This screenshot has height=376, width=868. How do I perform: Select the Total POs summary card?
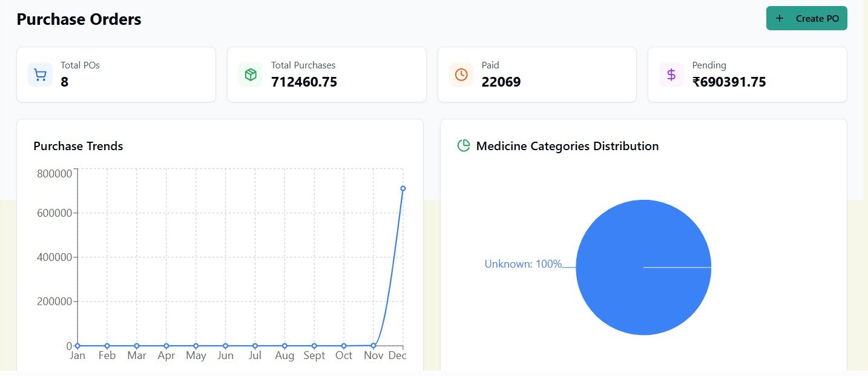coord(116,74)
